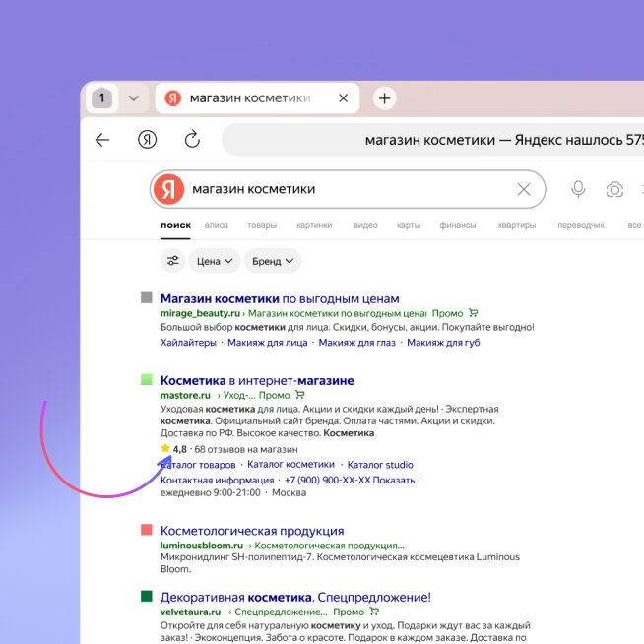Open Yandex home via the Я toolbar icon
The width and height of the screenshot is (644, 644).
click(x=147, y=140)
